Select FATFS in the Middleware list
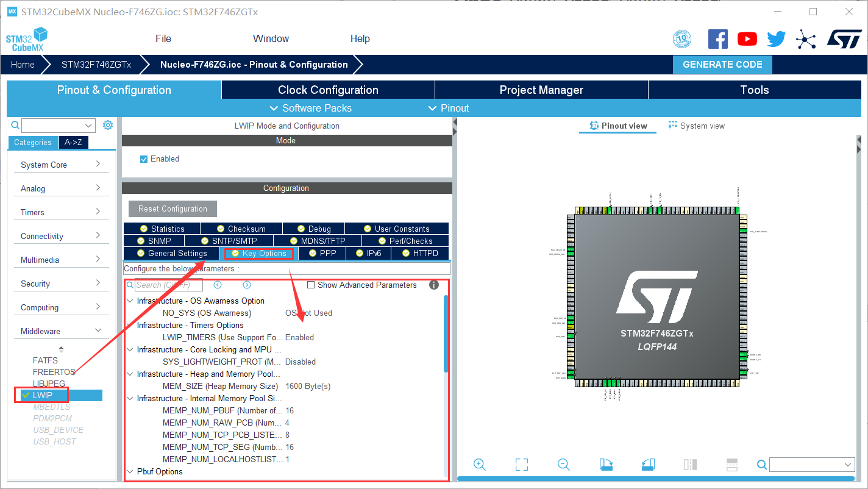868x489 pixels. point(45,360)
